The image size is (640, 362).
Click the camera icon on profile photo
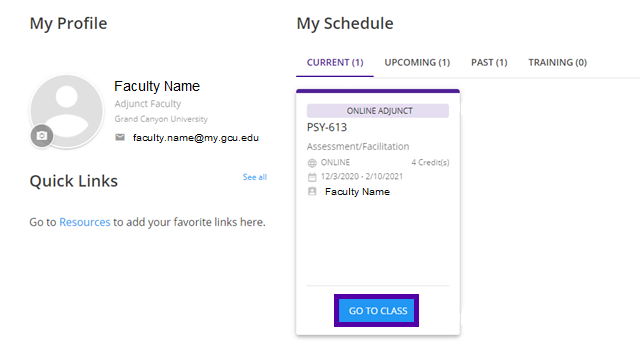pyautogui.click(x=42, y=135)
